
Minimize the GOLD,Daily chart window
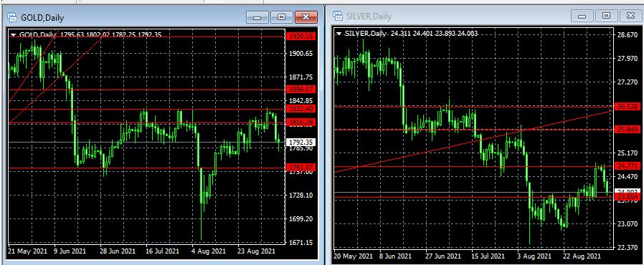point(257,17)
